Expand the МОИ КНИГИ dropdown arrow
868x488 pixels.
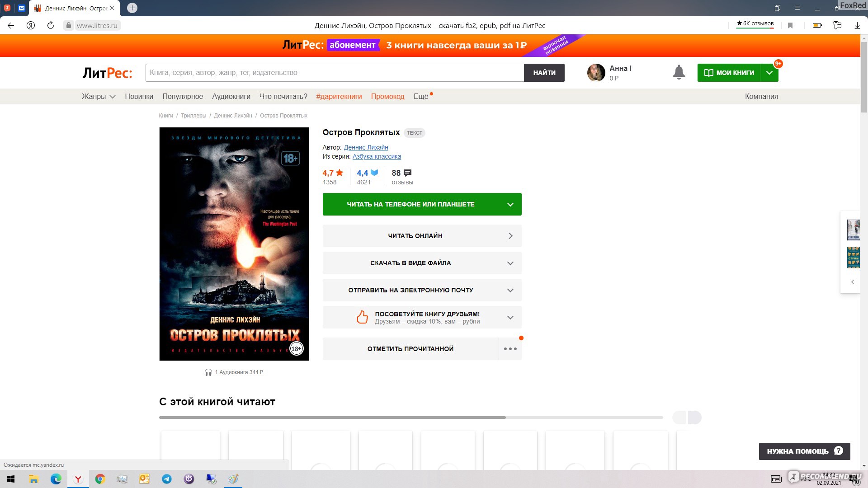click(769, 73)
